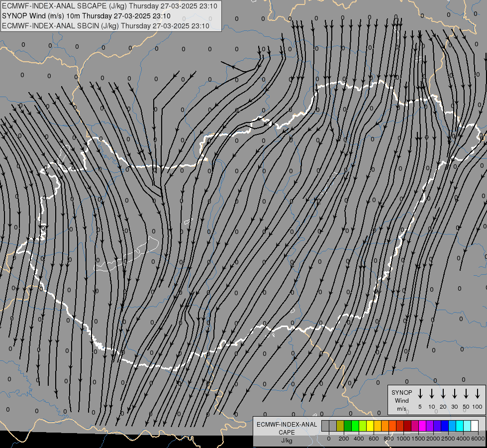Click the '1000' CAPE scale value
This screenshot has width=487, height=448.
pyautogui.click(x=403, y=439)
